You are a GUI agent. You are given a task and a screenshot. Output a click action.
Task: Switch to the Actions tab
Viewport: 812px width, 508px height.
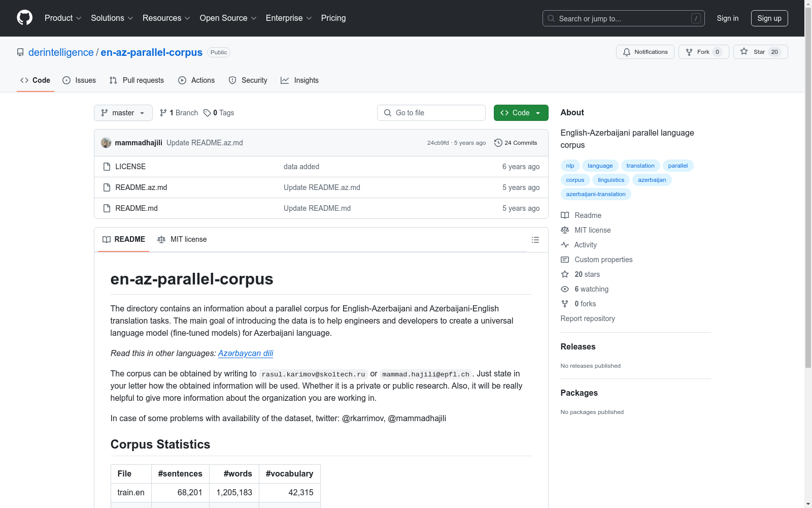(x=196, y=80)
